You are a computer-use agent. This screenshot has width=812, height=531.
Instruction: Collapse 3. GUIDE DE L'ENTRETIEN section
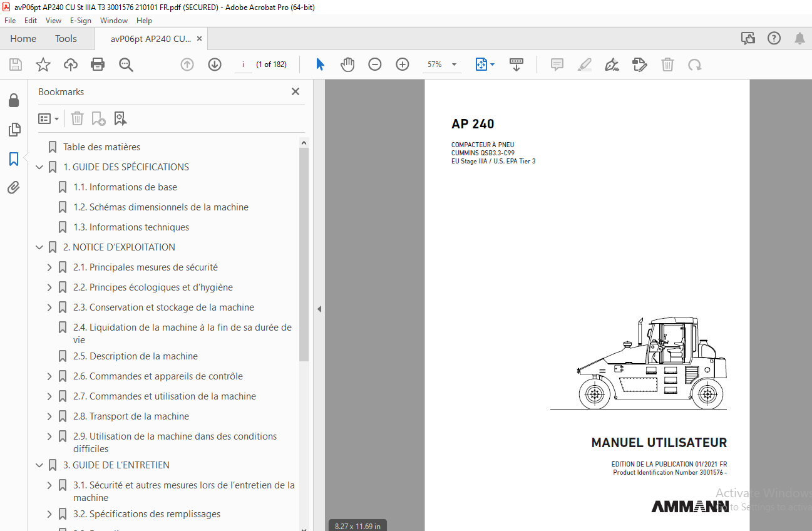pyautogui.click(x=39, y=465)
